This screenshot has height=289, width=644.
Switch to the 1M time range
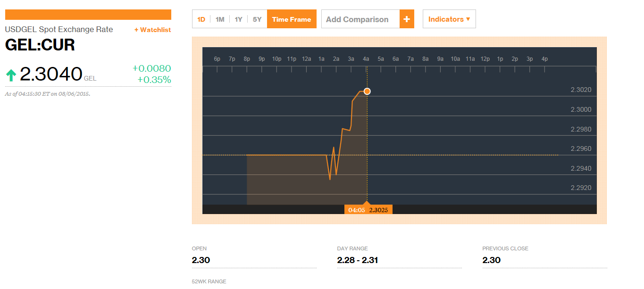point(220,19)
